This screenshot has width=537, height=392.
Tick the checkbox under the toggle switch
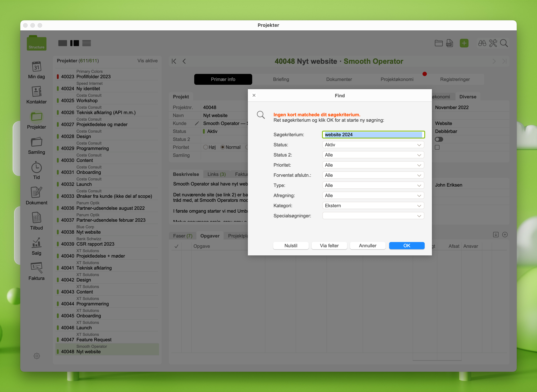click(x=437, y=147)
